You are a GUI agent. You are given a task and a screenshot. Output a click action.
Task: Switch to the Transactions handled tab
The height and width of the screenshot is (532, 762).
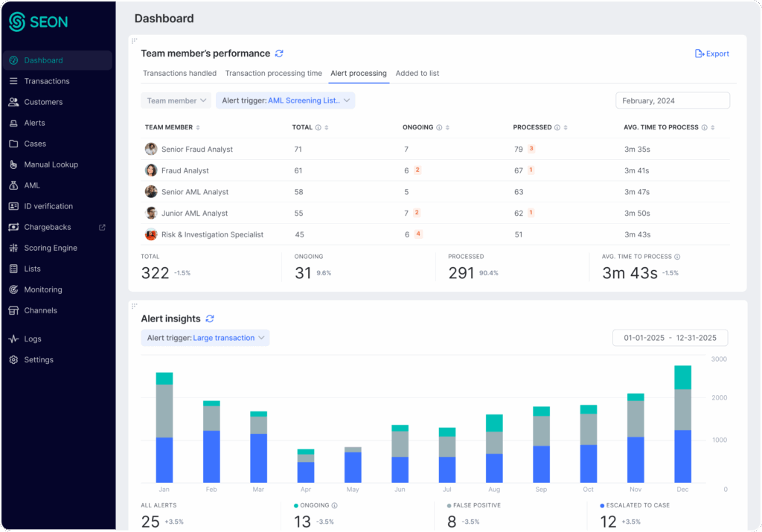point(179,73)
